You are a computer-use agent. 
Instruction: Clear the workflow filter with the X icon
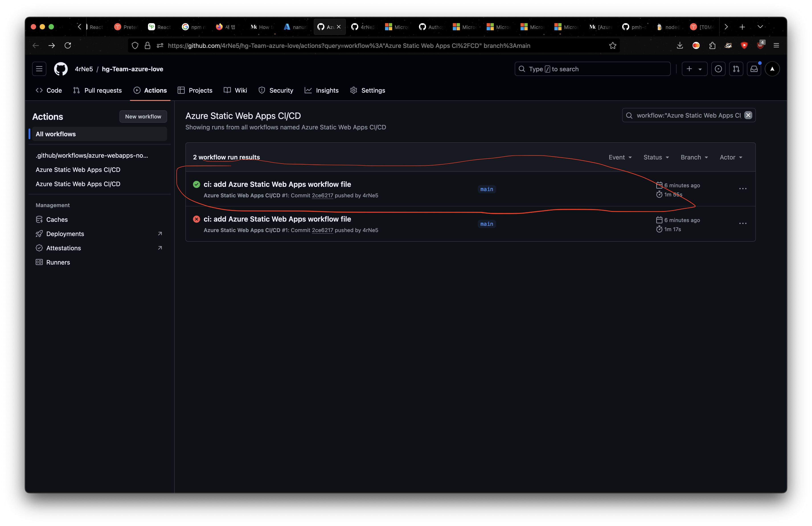point(748,115)
